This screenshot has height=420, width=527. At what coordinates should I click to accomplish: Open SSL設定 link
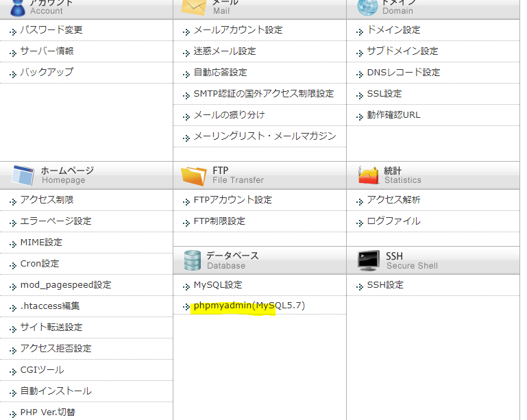pos(384,93)
